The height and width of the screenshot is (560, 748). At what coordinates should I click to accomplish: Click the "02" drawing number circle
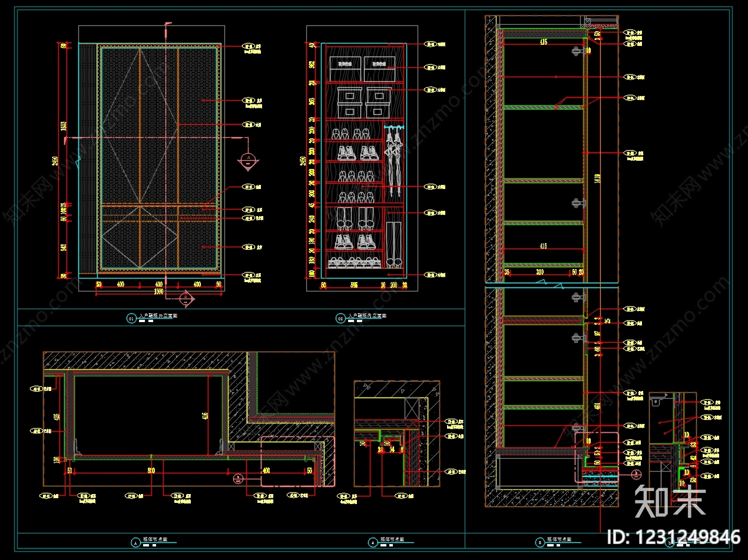(x=340, y=319)
